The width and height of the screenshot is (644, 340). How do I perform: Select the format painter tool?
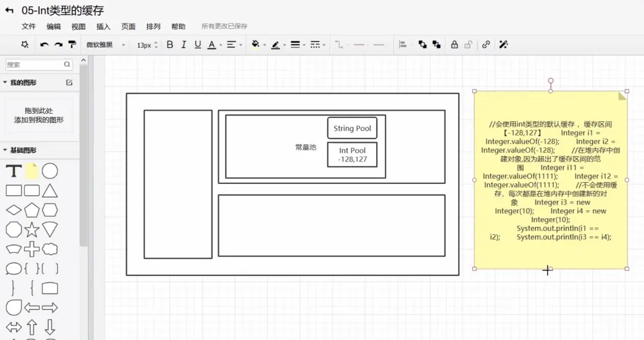click(x=72, y=45)
